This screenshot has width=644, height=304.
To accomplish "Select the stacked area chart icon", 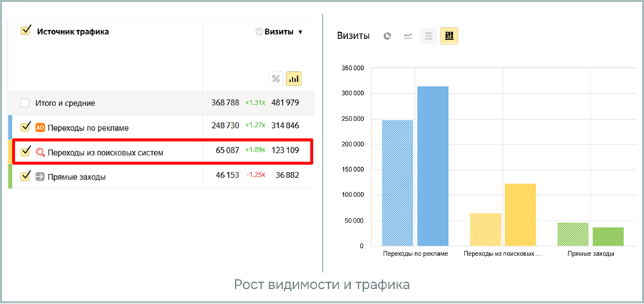I will point(429,36).
